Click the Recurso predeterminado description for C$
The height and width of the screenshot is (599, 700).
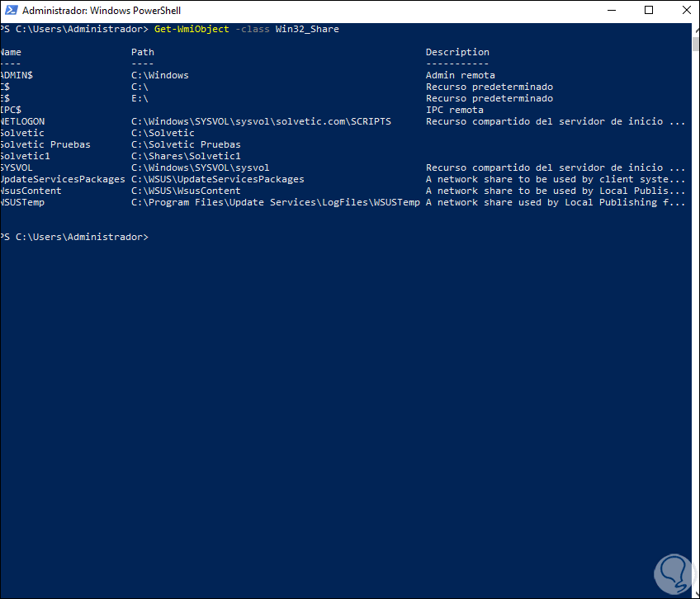point(489,86)
